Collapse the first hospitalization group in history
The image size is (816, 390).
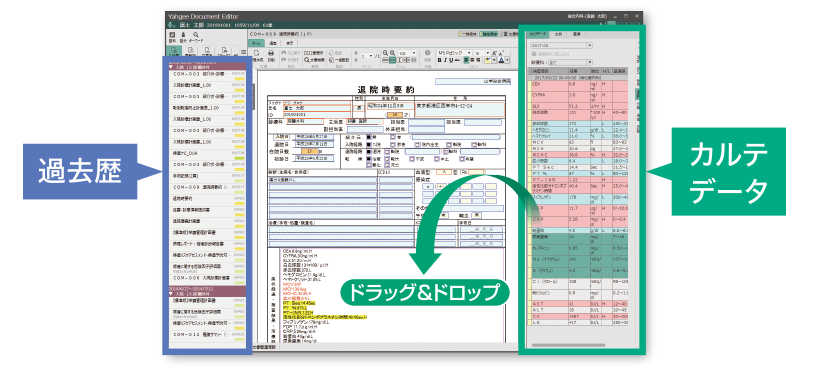pos(171,67)
